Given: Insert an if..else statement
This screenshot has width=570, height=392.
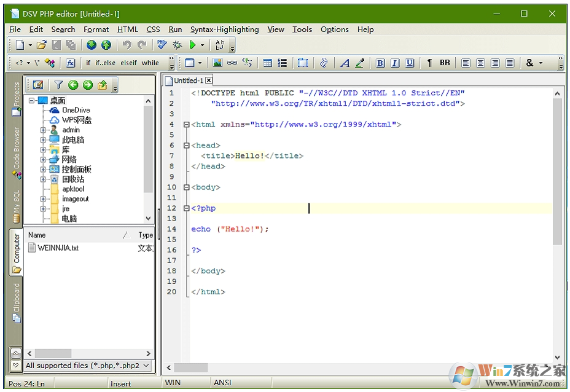Looking at the screenshot, I should click(105, 62).
